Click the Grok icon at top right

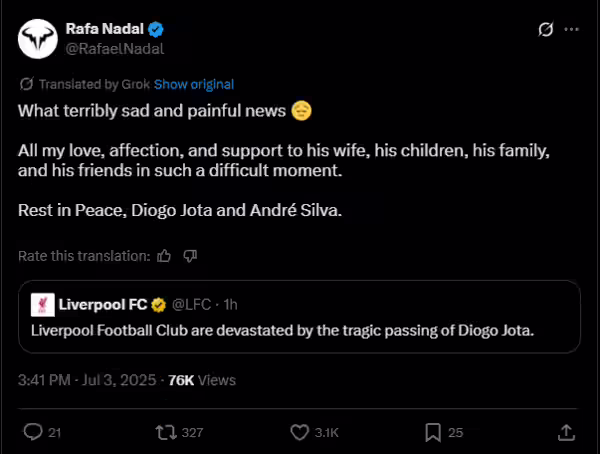click(546, 29)
